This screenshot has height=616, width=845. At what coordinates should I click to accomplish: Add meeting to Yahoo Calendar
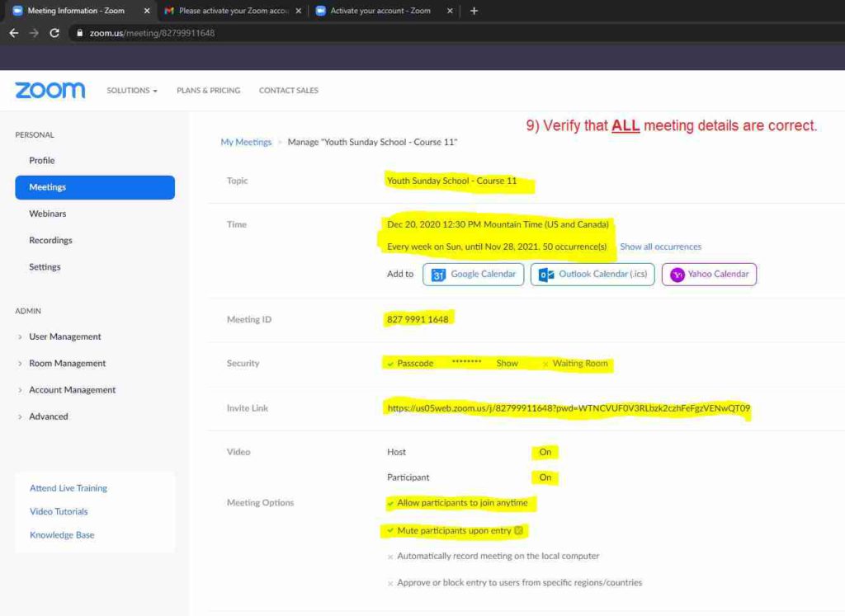pos(709,275)
